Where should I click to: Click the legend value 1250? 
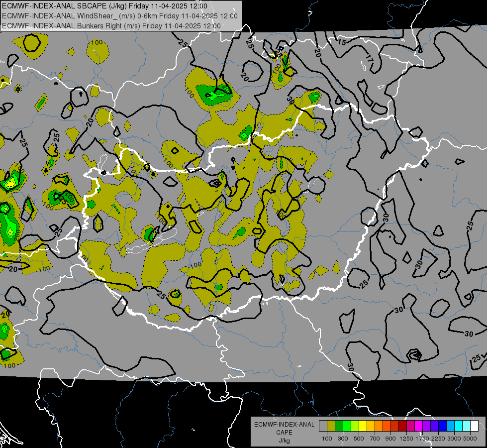pos(406,439)
